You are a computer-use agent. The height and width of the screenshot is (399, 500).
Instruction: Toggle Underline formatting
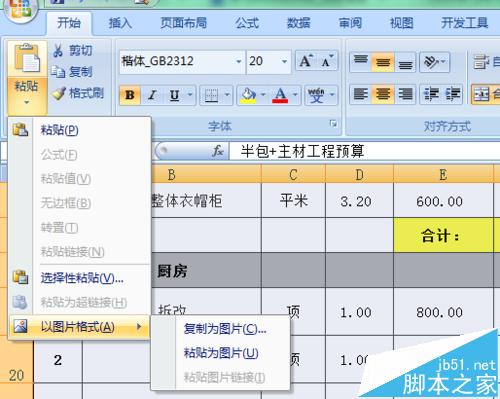(x=174, y=95)
